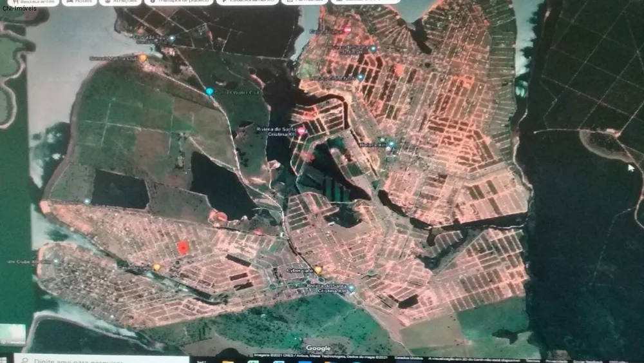Image resolution: width=644 pixels, height=363 pixels.
Task: Open File Explorer in the taskbar
Action: 227,361
